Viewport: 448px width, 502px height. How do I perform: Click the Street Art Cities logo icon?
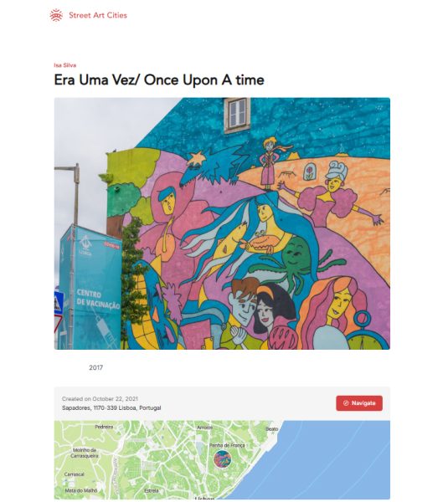click(56, 15)
